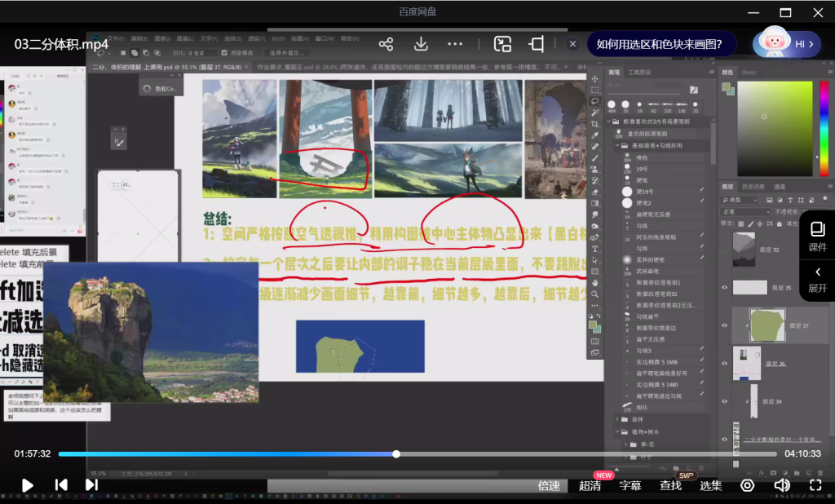Expand the 展开 side panel
This screenshot has height=504, width=835.
[817, 280]
